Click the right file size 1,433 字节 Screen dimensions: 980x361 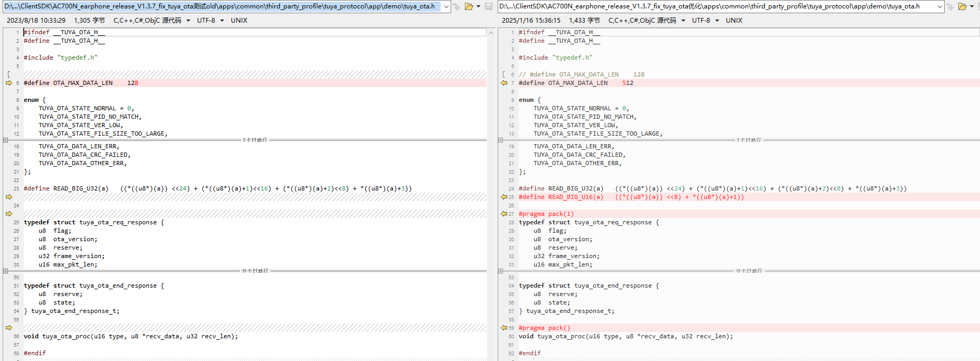(x=584, y=21)
